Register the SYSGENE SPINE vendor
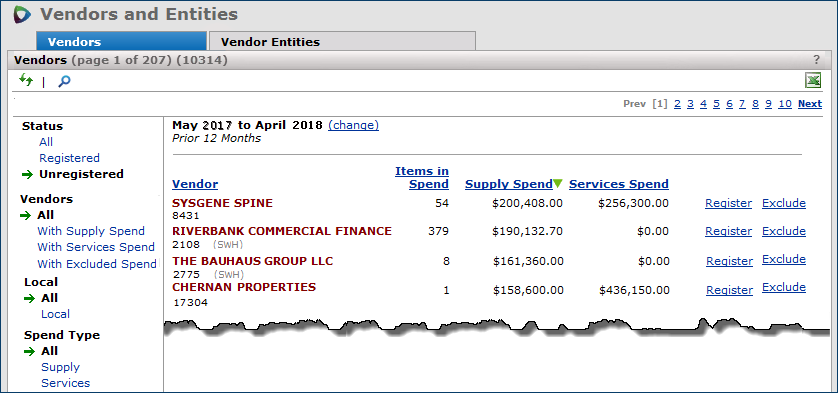Screen dimensions: 838x393 pos(728,203)
